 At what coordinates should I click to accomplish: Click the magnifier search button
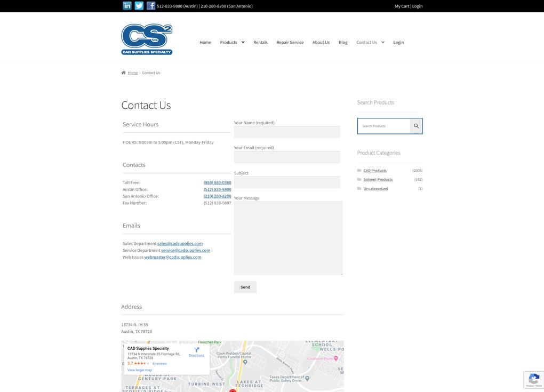tap(417, 126)
